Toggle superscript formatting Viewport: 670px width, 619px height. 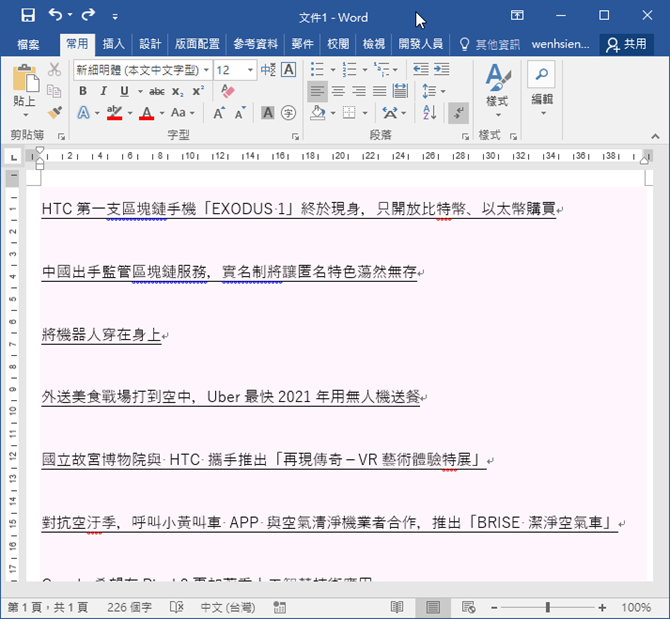198,91
